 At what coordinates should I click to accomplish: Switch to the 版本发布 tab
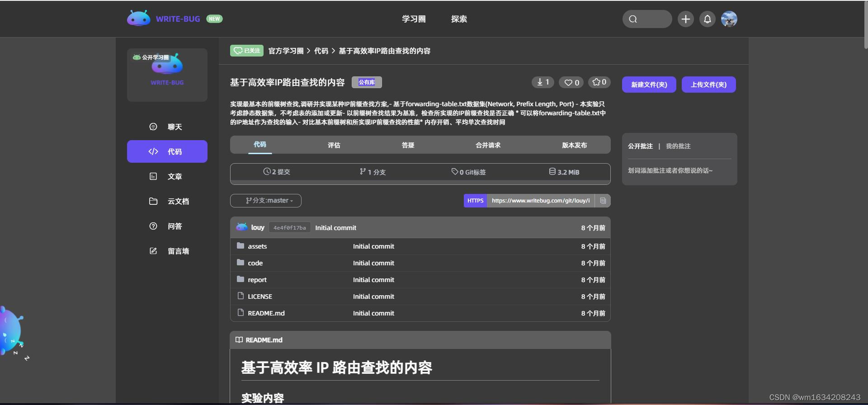coord(574,145)
